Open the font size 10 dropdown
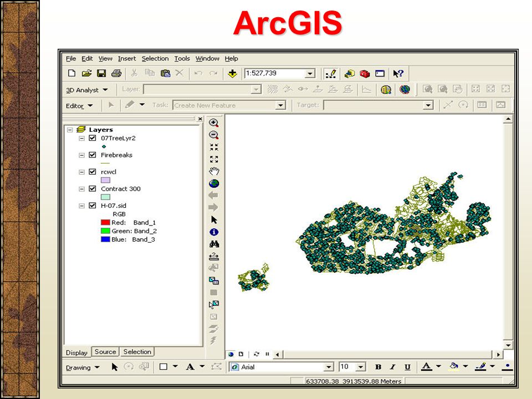 361,367
